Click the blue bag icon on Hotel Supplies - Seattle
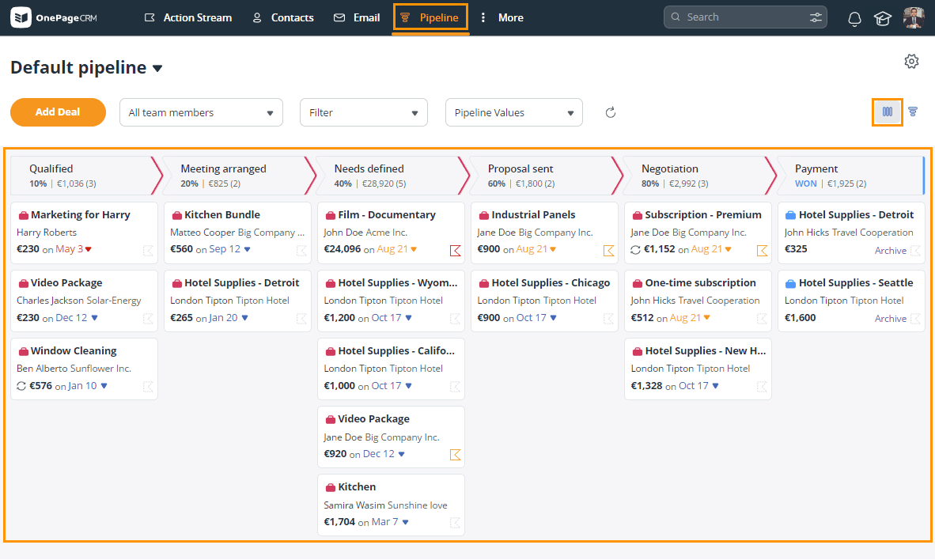The width and height of the screenshot is (935, 560). tap(791, 283)
